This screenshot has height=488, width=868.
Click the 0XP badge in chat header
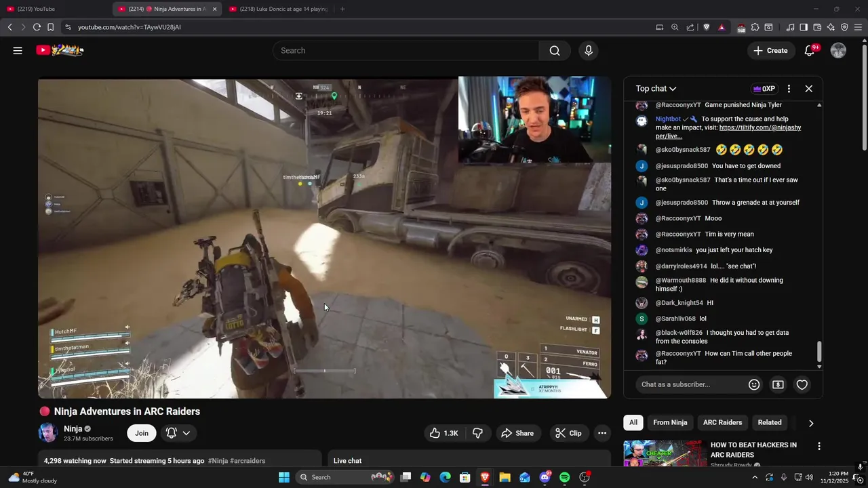(x=764, y=89)
